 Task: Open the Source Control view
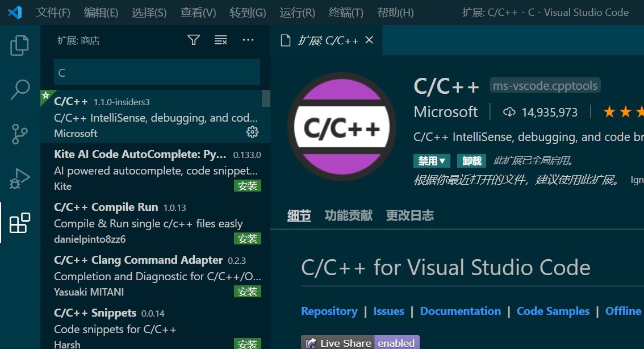pos(19,134)
